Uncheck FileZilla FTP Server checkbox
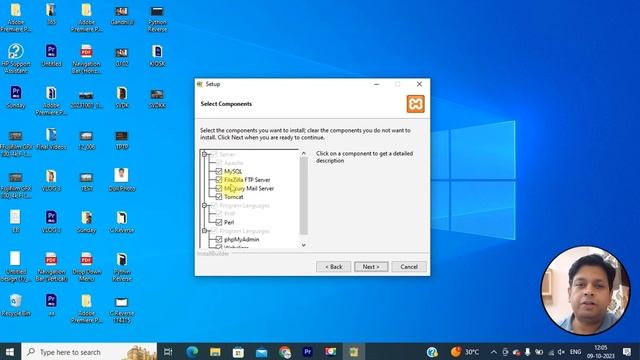 coord(219,180)
